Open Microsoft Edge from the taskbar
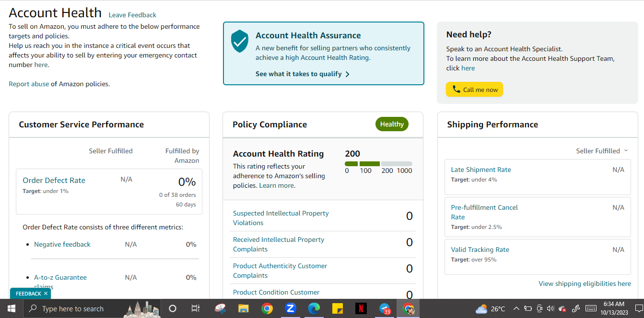Screen dimensions: 644x318 click(x=314, y=308)
